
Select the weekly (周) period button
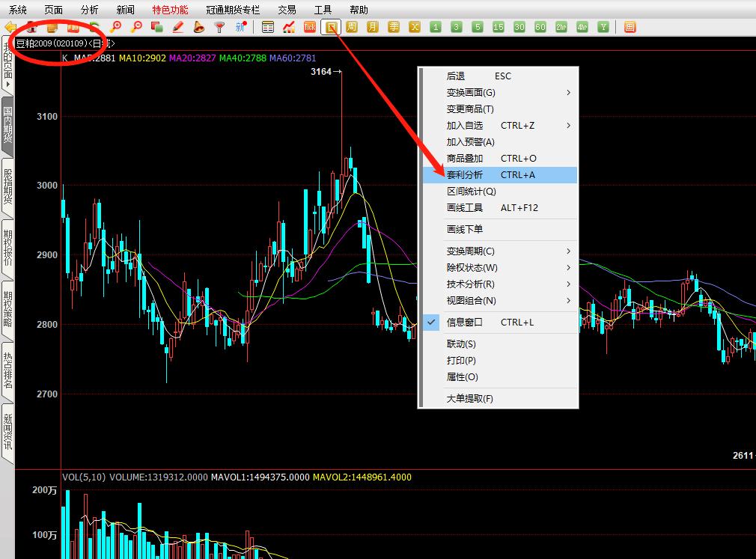[351, 27]
